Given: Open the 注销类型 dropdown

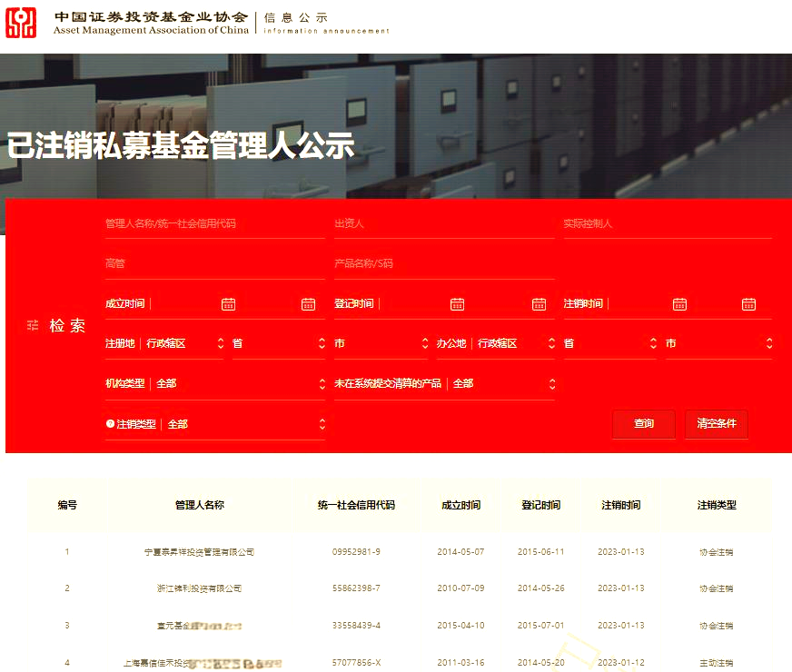Looking at the screenshot, I should pos(322,424).
